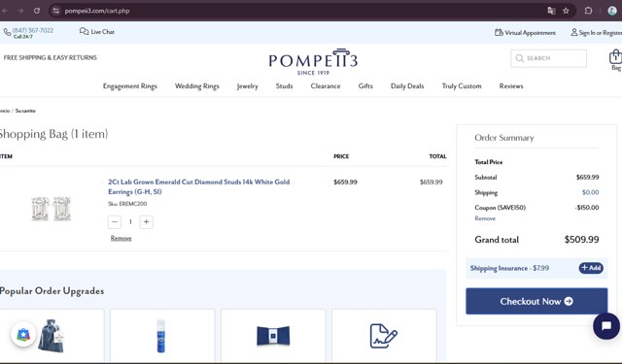This screenshot has height=364, width=622.
Task: Click the Popular Order Upgrades heading
Action: [52, 291]
